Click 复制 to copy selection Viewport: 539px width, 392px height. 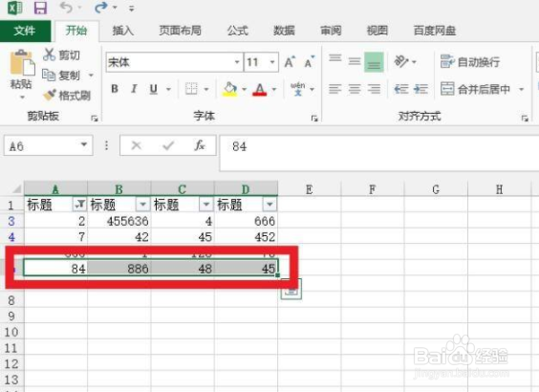(61, 75)
